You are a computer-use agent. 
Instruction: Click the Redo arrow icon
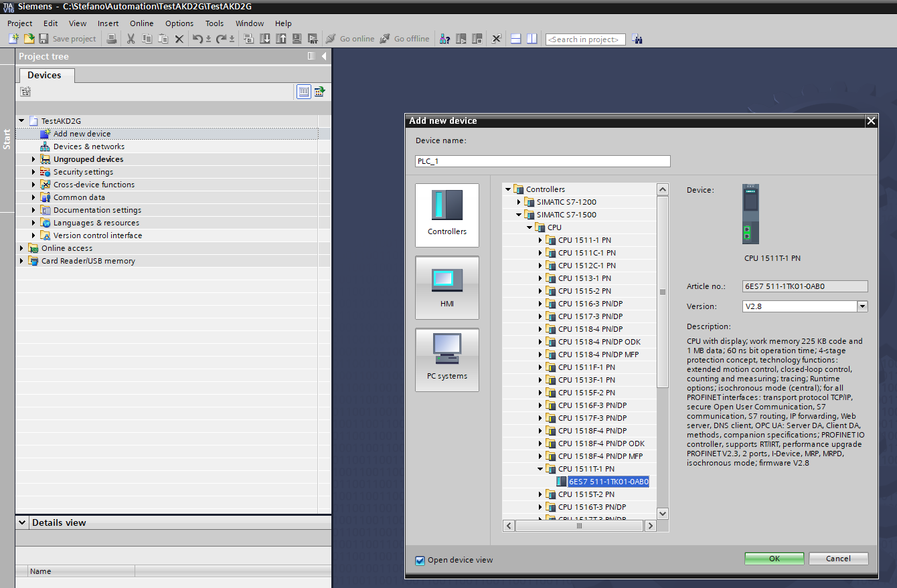point(221,39)
